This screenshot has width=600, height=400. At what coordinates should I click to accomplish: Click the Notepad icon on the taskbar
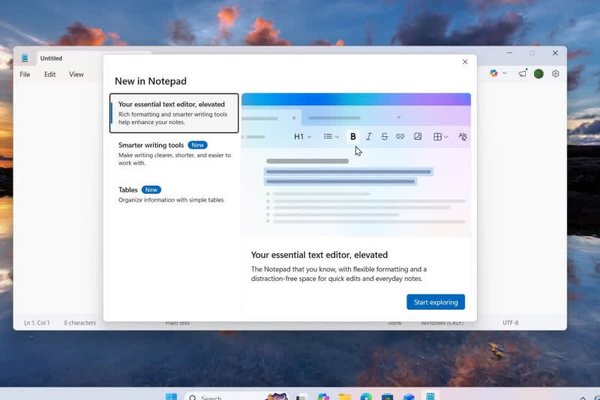pyautogui.click(x=430, y=397)
